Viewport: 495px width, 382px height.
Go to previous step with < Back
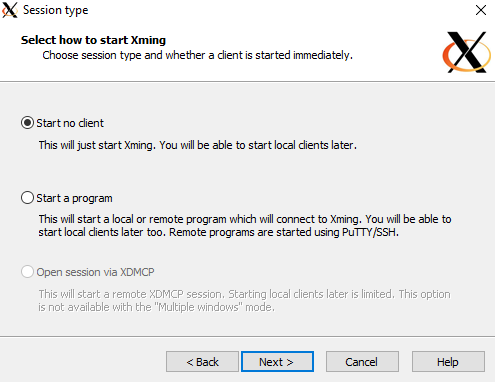pos(202,362)
